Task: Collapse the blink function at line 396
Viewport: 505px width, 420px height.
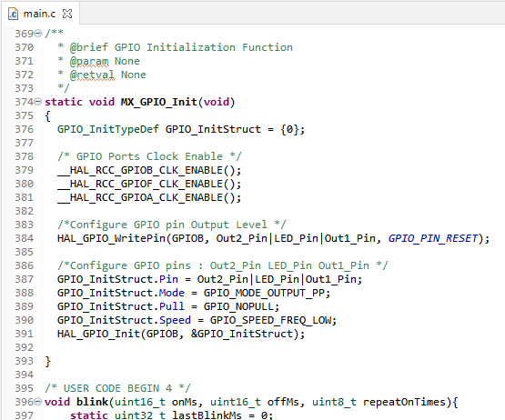Action: tap(37, 402)
